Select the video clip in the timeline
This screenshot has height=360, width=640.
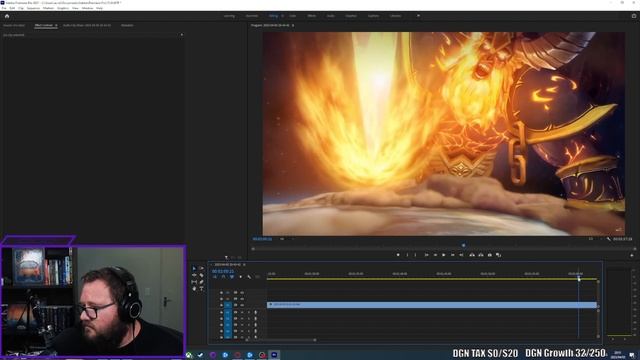pyautogui.click(x=432, y=305)
